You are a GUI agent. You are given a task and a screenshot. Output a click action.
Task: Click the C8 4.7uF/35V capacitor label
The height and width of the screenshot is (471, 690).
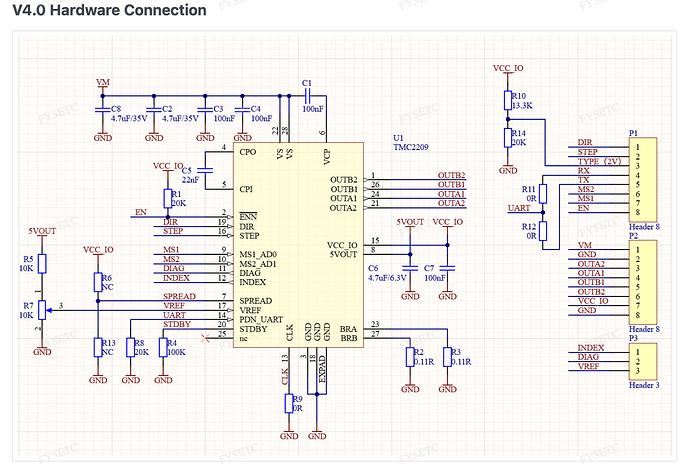(128, 114)
